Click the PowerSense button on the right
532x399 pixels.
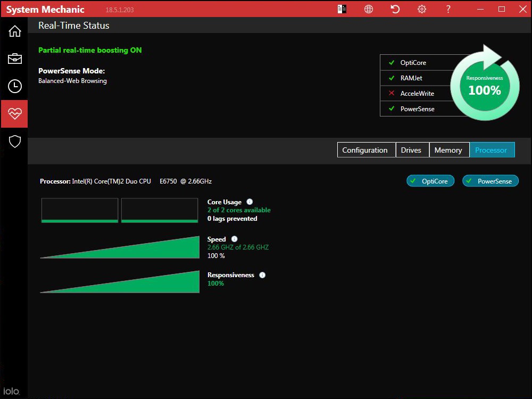[x=490, y=180]
